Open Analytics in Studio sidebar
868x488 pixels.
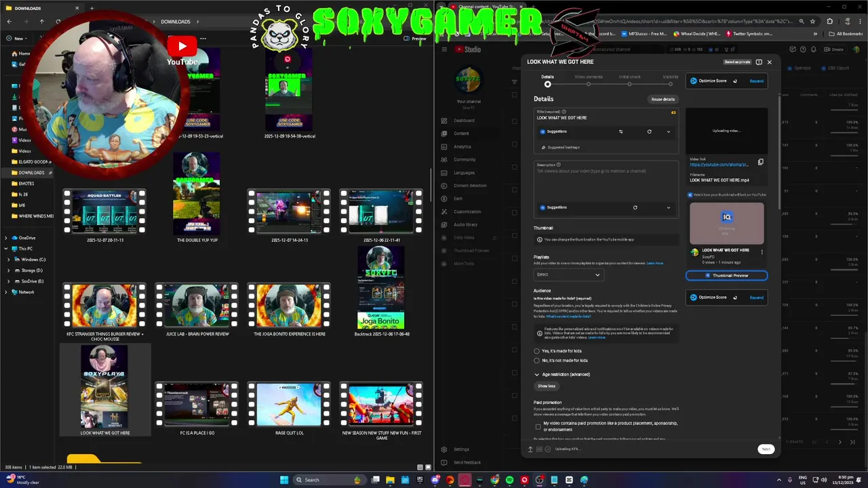462,146
